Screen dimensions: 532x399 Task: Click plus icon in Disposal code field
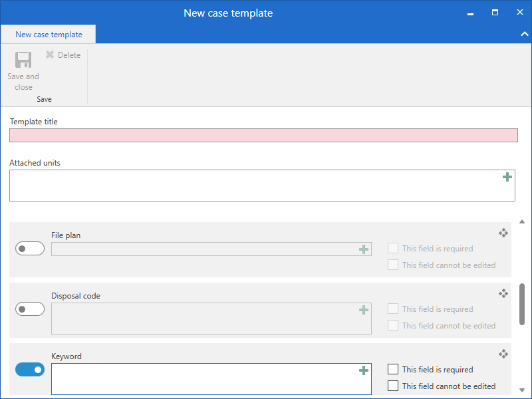tap(364, 310)
